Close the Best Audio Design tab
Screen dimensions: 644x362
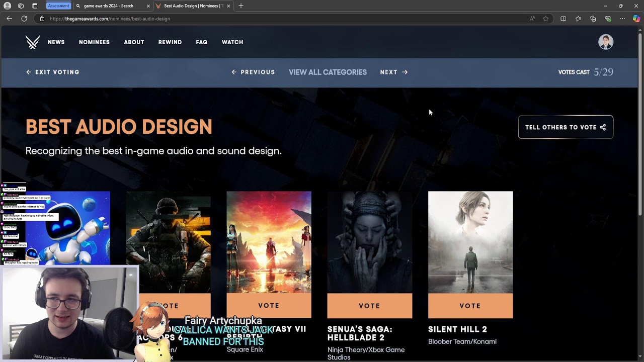229,6
